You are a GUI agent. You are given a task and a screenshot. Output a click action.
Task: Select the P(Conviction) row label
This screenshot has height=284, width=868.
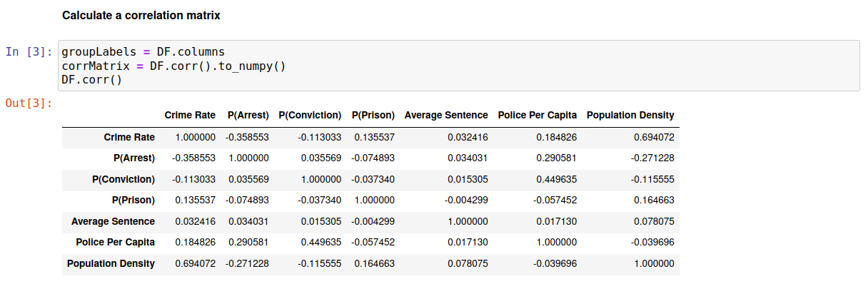click(x=123, y=179)
